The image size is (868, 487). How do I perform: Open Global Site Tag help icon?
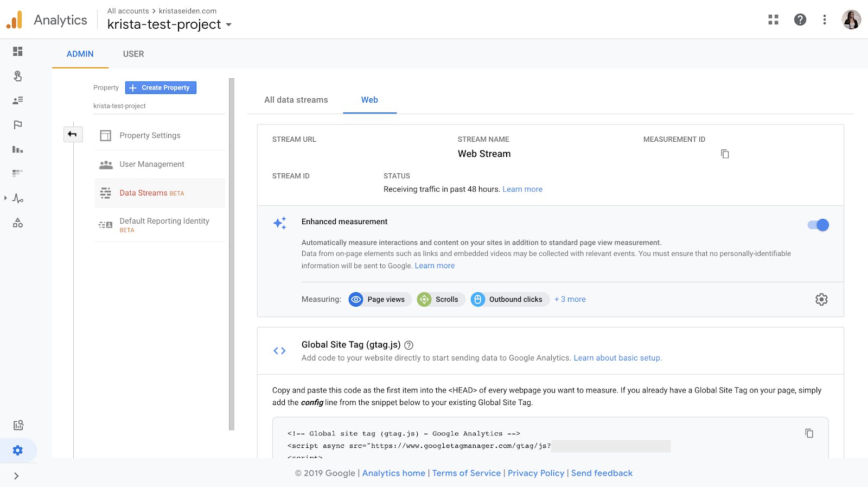coord(409,345)
